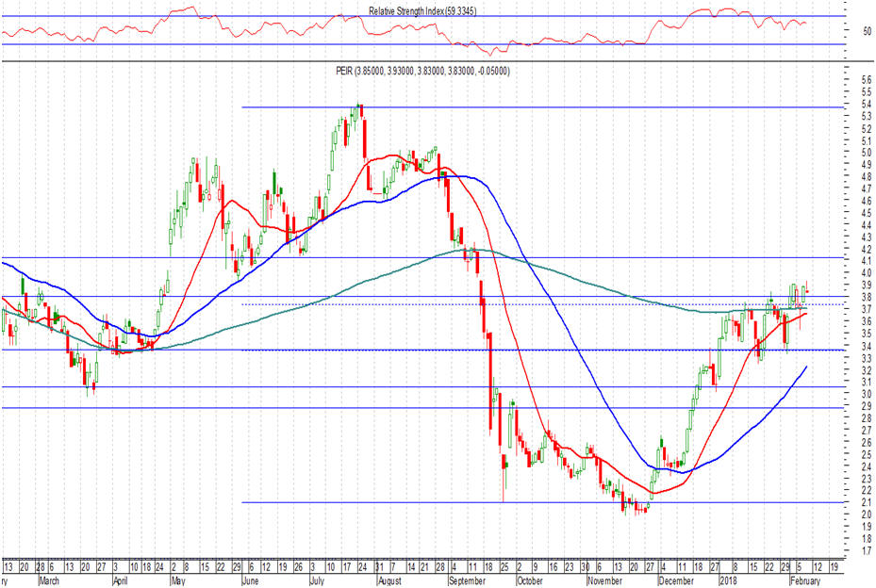The height and width of the screenshot is (588, 876).
Task: Select the June month label
Action: coord(252,580)
